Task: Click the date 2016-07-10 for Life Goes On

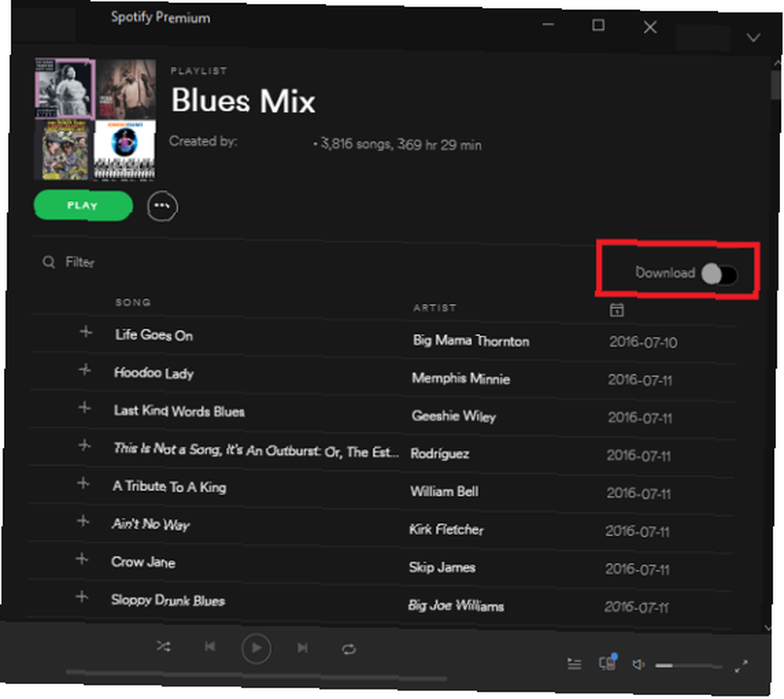Action: [x=644, y=342]
